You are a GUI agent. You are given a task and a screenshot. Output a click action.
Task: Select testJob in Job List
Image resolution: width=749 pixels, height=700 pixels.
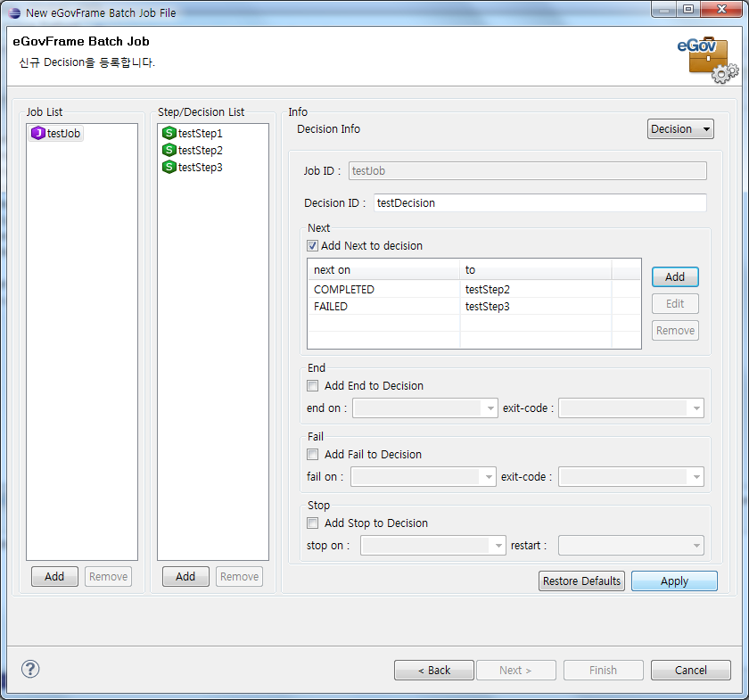pyautogui.click(x=56, y=133)
